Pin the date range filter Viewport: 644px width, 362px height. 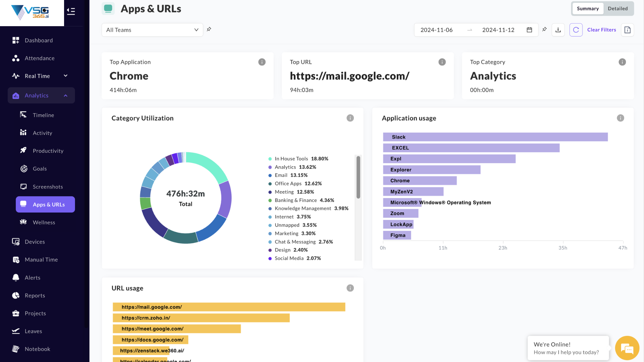(x=544, y=29)
